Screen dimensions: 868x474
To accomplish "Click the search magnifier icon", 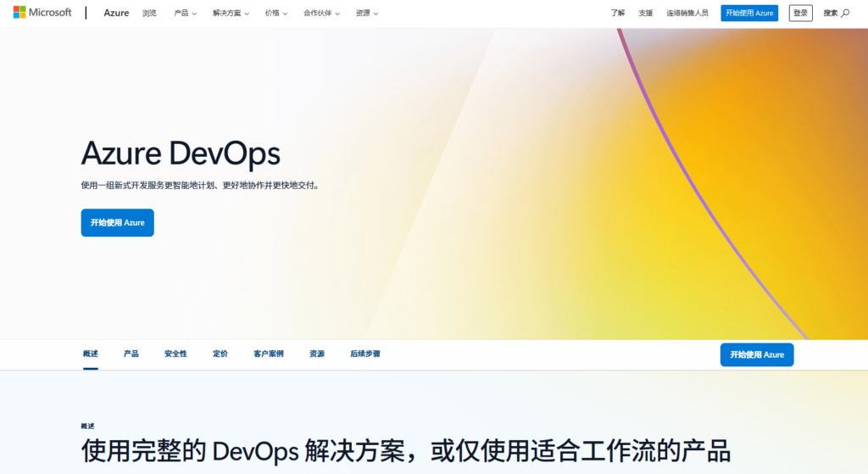I will [x=845, y=13].
